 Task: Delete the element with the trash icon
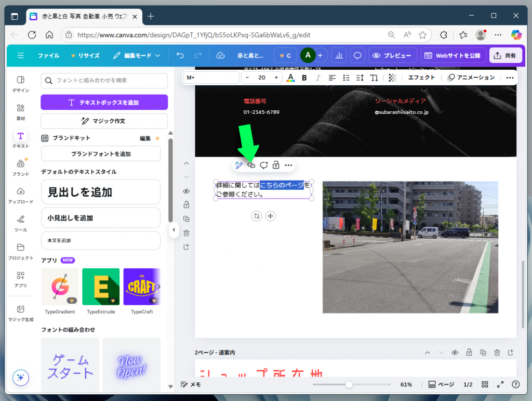coord(186,232)
